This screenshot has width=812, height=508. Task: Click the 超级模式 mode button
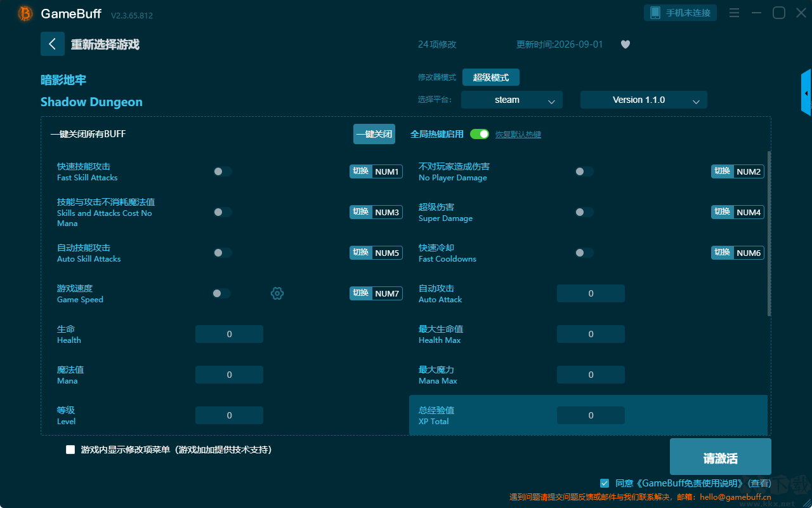click(x=491, y=77)
